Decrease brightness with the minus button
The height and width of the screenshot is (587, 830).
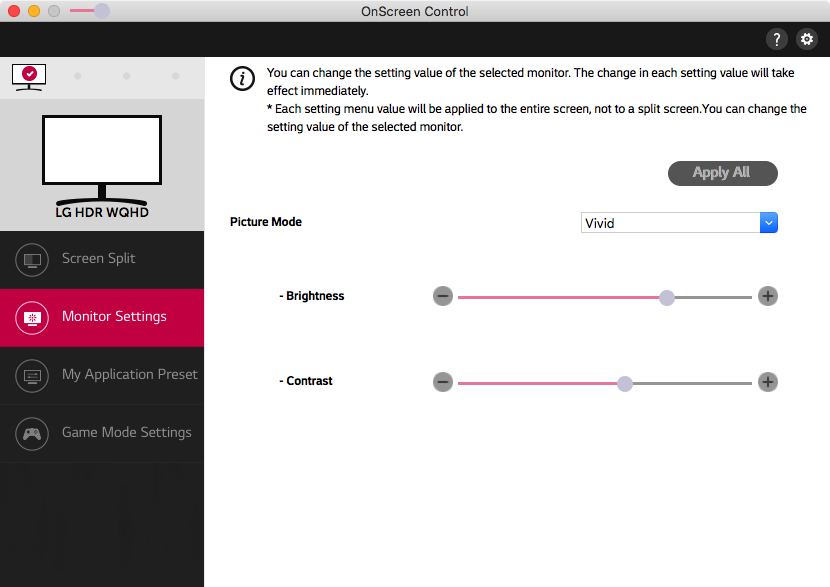coord(443,296)
